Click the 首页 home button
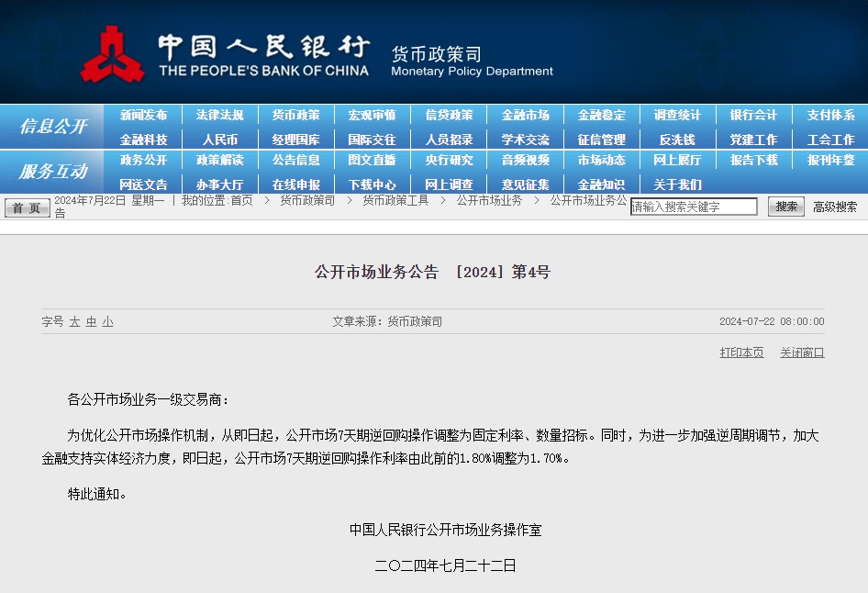 point(28,207)
